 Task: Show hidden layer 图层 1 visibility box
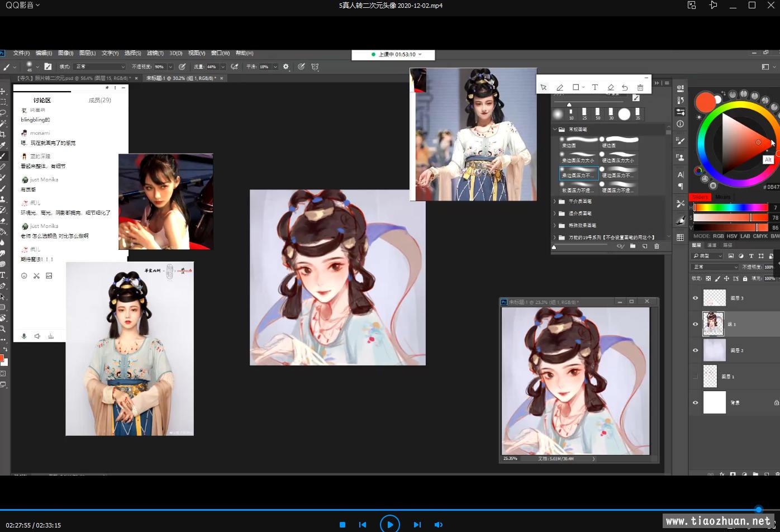point(695,377)
